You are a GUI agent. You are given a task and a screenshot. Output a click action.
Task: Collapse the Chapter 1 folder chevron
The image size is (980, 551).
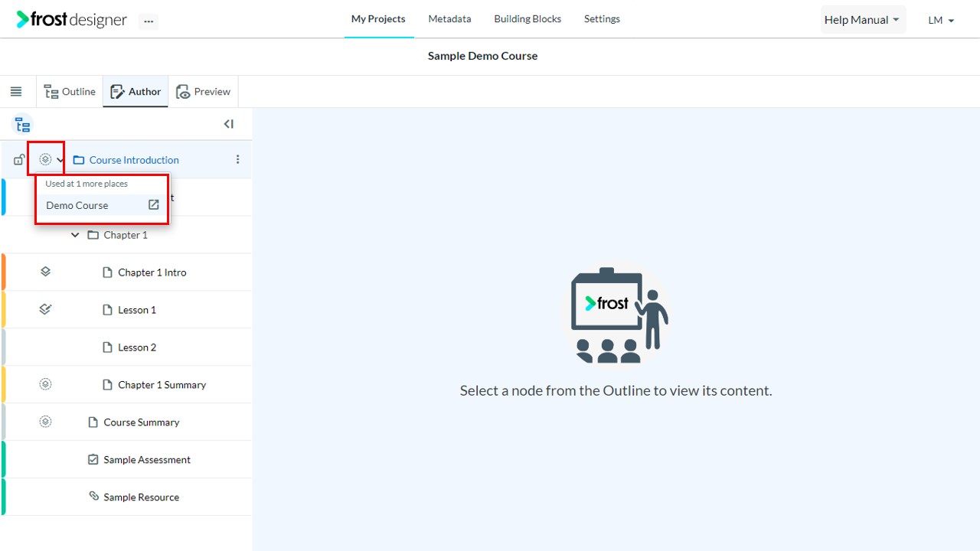click(x=75, y=235)
